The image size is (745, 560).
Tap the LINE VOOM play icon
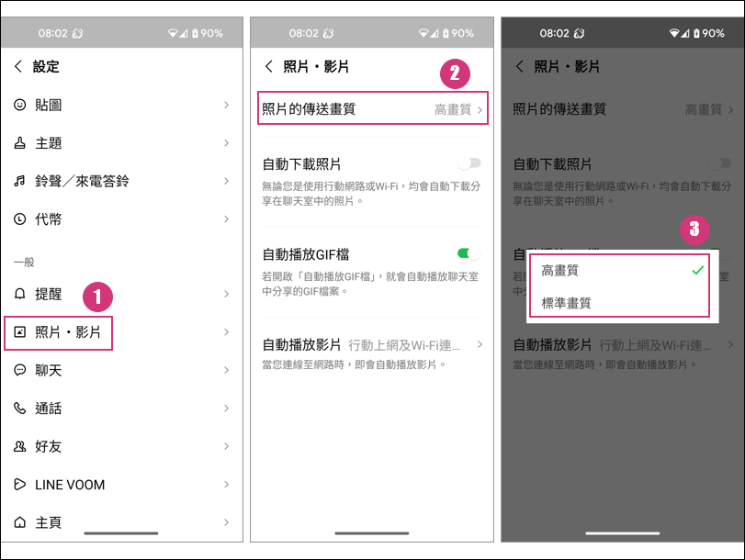click(x=19, y=484)
